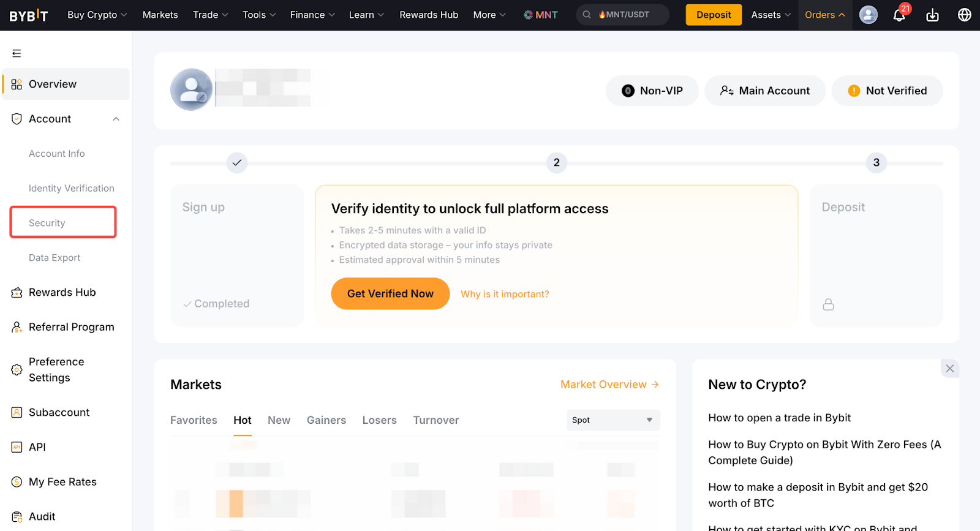Expand the Buy Crypto menu
The height and width of the screenshot is (531, 980).
pyautogui.click(x=97, y=15)
